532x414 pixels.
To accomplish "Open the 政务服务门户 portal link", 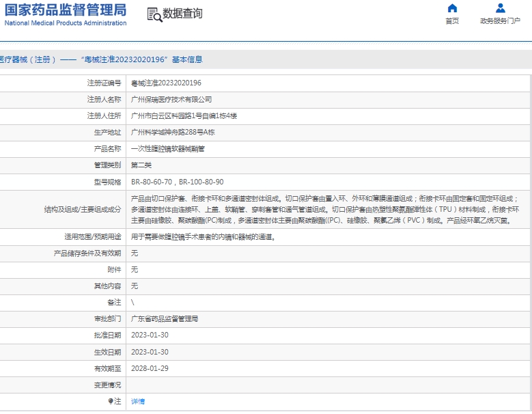I will [500, 21].
